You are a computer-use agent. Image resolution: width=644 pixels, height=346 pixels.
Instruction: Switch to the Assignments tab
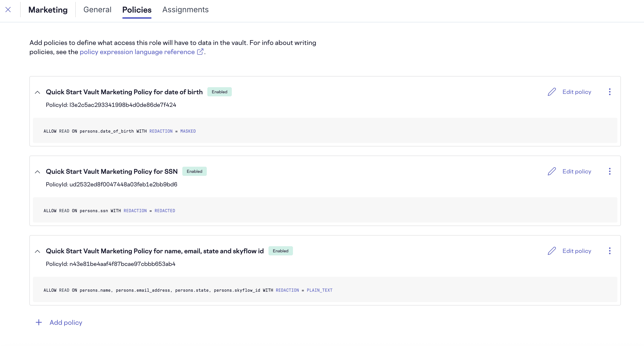click(x=185, y=10)
